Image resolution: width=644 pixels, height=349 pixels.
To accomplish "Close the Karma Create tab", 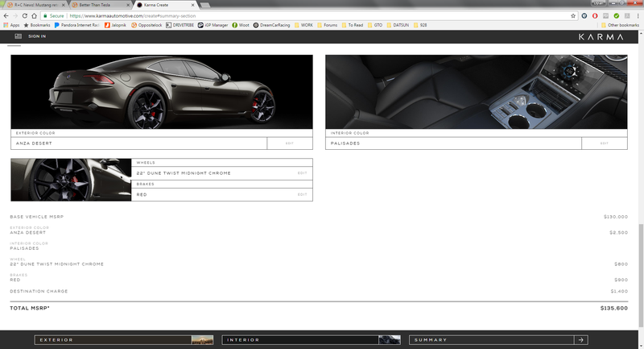I will pos(192,5).
